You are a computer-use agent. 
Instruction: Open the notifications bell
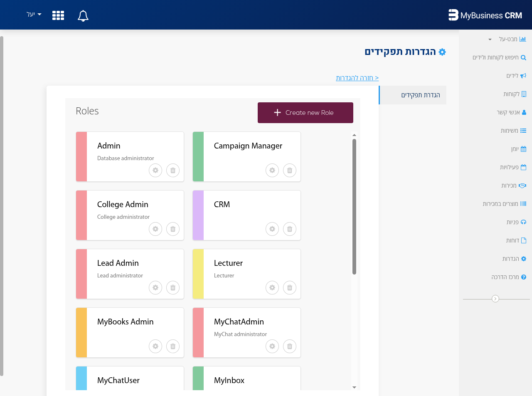83,16
